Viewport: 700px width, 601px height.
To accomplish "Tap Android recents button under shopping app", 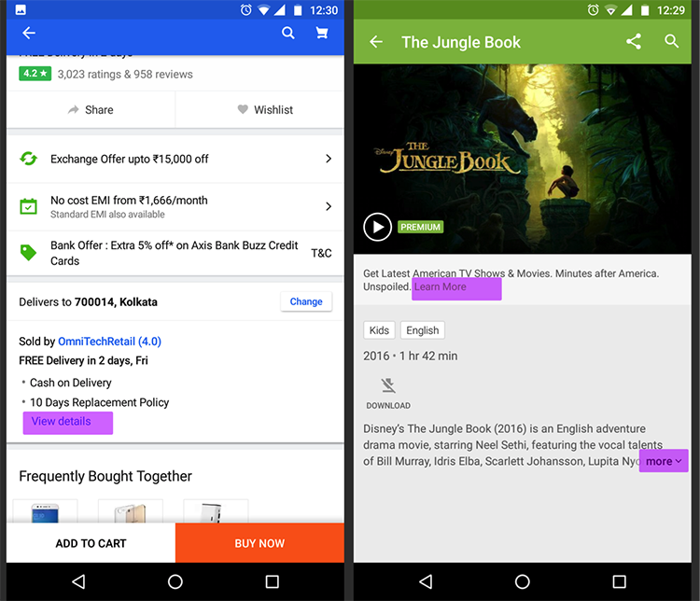I will (x=272, y=581).
